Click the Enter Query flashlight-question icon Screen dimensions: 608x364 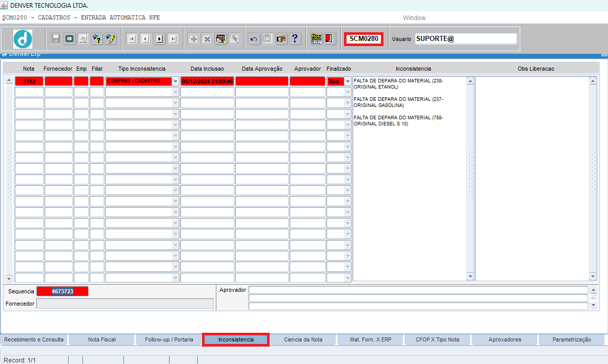97,39
